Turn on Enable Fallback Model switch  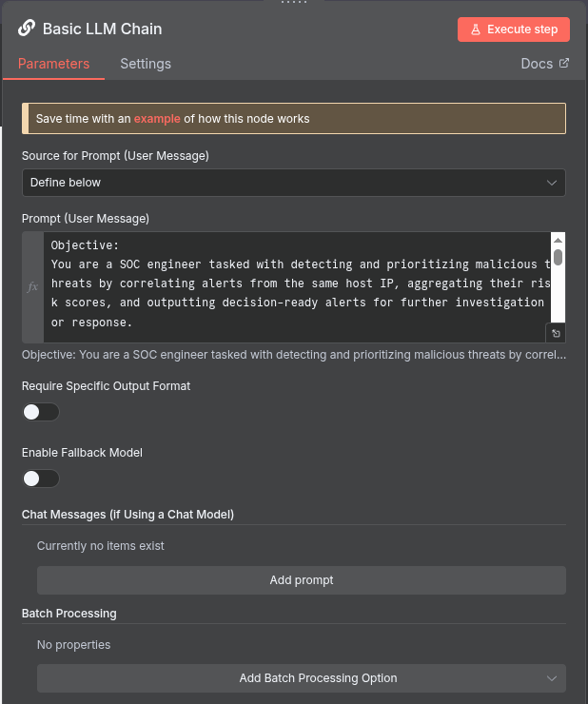[x=41, y=479]
